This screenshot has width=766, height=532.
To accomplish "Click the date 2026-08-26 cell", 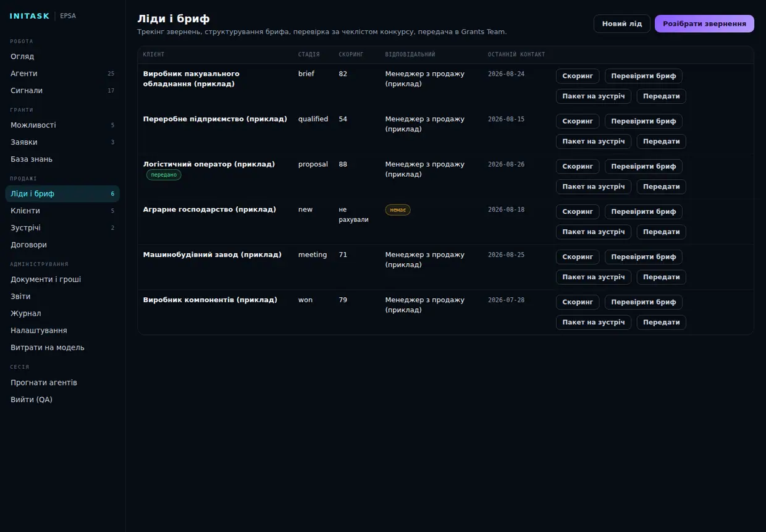I will coord(506,164).
